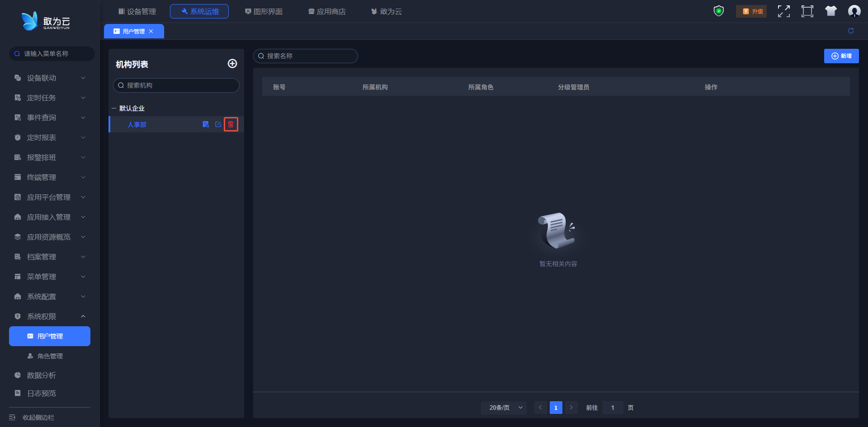Go to the next page arrow
Viewport: 868px width, 427px height.
(571, 408)
